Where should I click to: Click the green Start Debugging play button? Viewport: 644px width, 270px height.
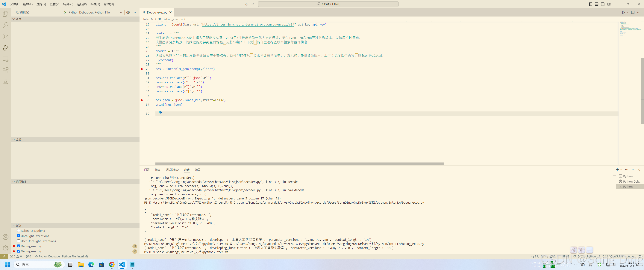pyautogui.click(x=65, y=12)
